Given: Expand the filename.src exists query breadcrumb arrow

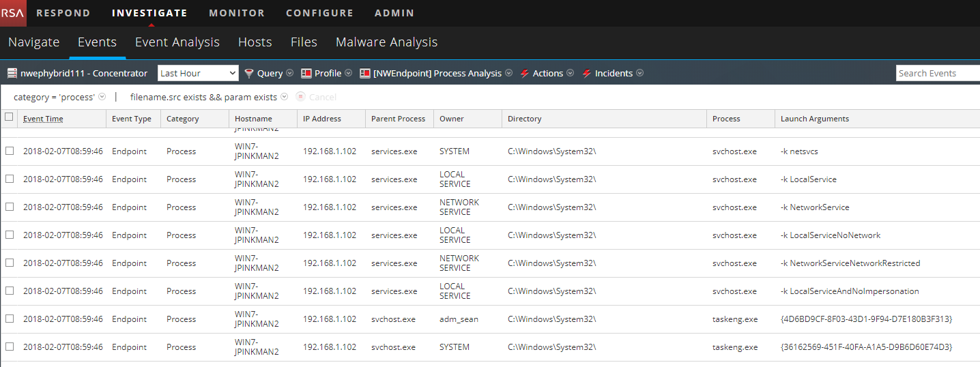Looking at the screenshot, I should (x=284, y=97).
